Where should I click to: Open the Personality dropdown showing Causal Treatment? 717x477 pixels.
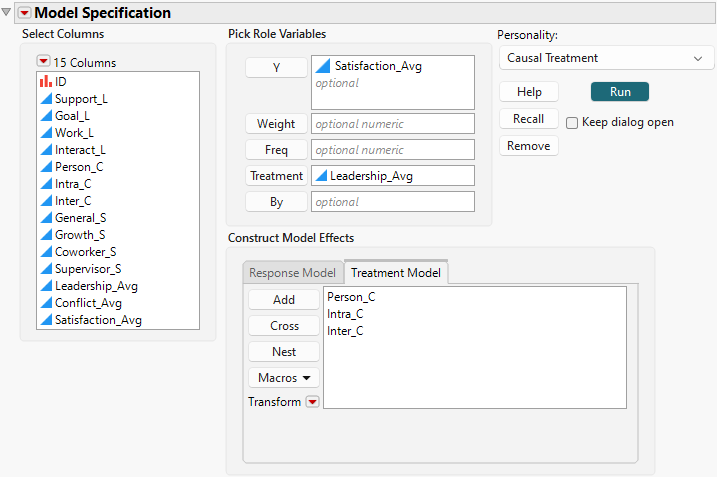(606, 58)
